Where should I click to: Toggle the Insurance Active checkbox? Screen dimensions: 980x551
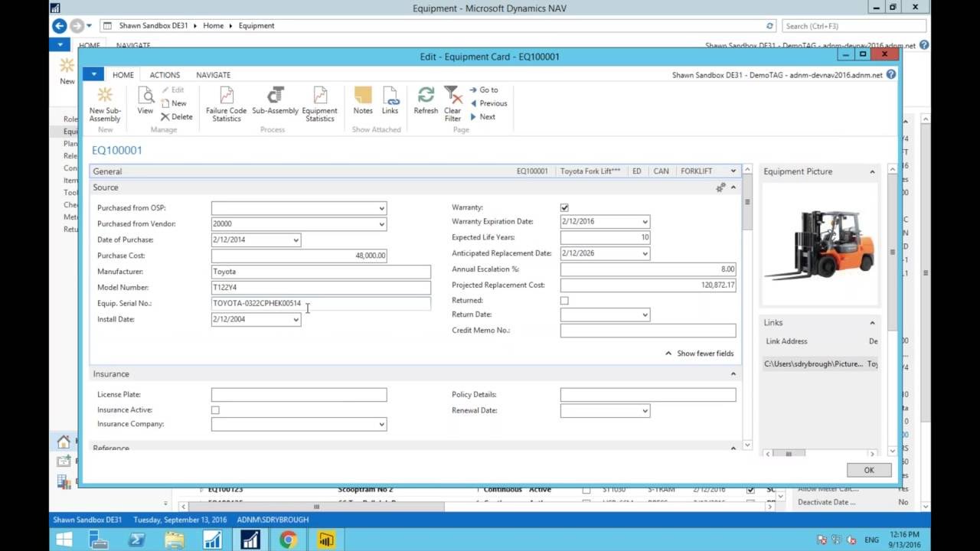(215, 410)
